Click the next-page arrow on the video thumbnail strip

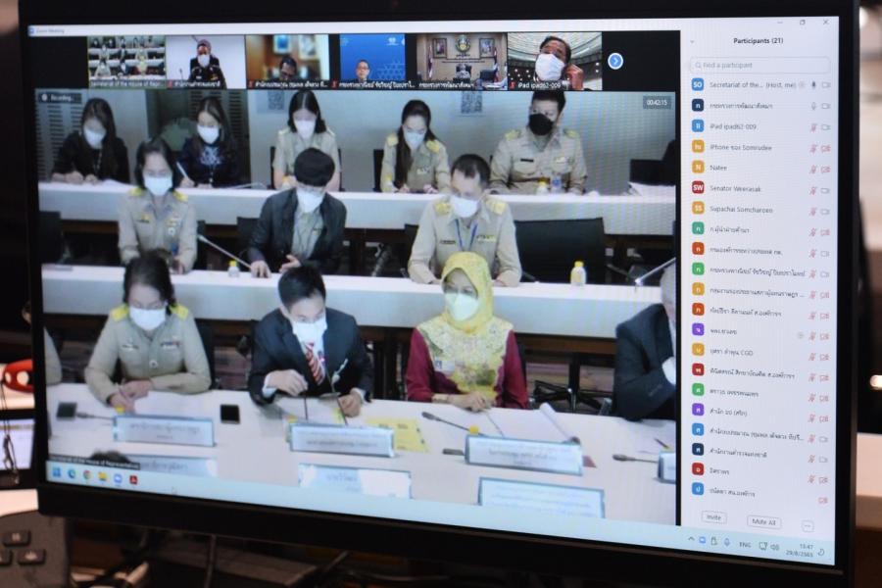pyautogui.click(x=615, y=61)
